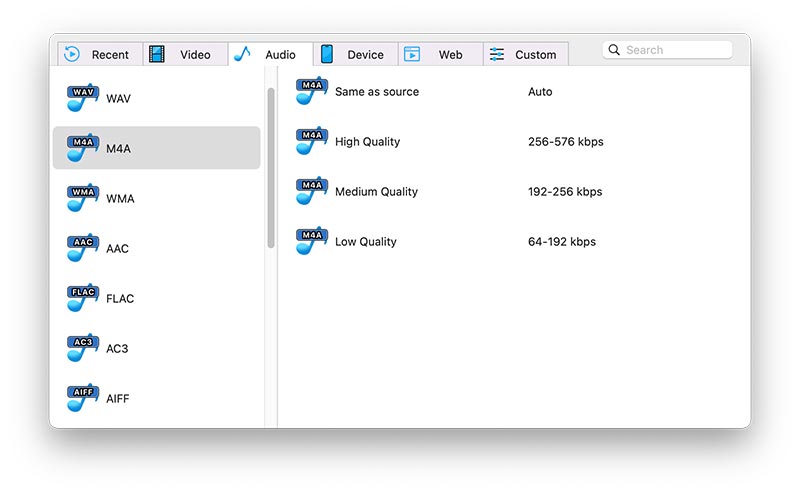800x493 pixels.
Task: Select M4A in the format list
Action: pyautogui.click(x=156, y=148)
